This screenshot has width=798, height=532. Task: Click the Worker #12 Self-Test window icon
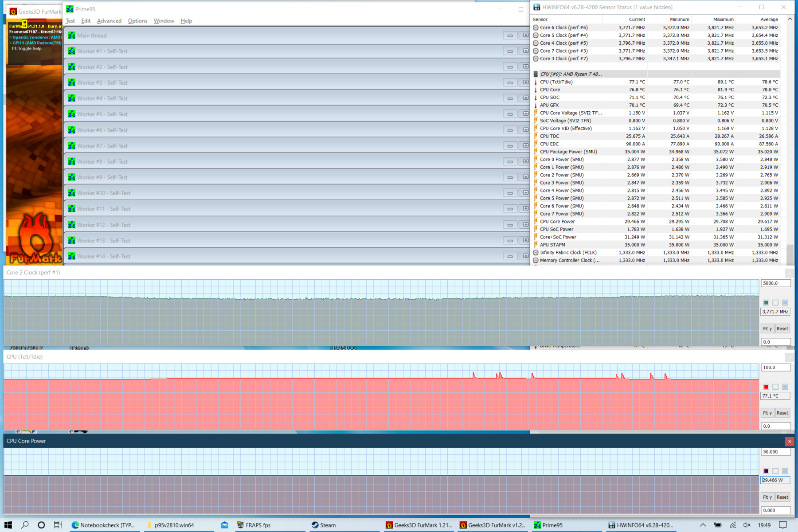point(71,225)
